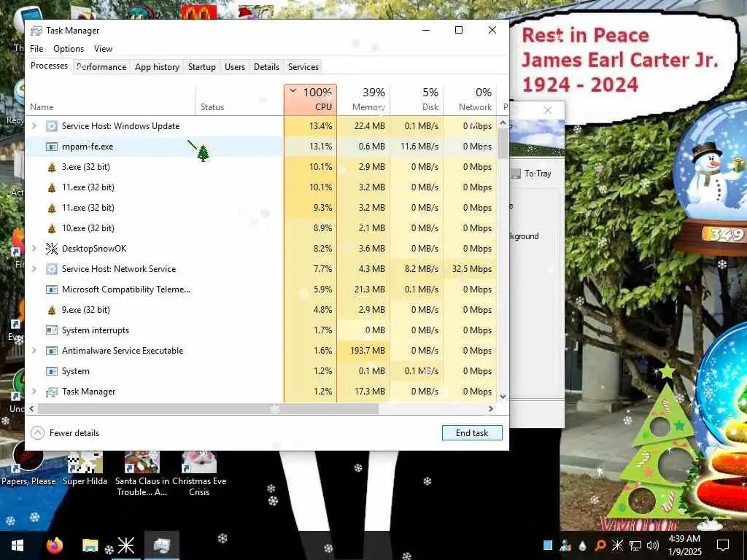
Task: Click the horizontal scrollbar left arrow
Action: [x=32, y=408]
